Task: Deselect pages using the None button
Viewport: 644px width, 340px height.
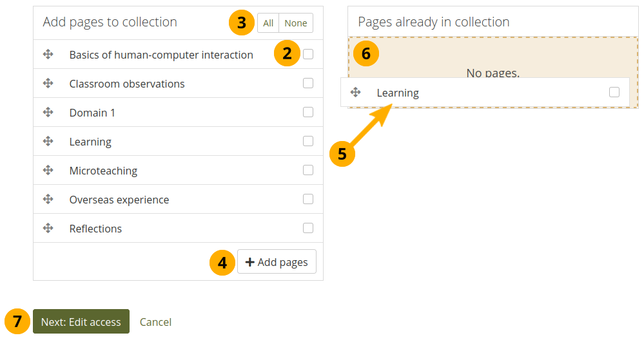Action: [296, 23]
